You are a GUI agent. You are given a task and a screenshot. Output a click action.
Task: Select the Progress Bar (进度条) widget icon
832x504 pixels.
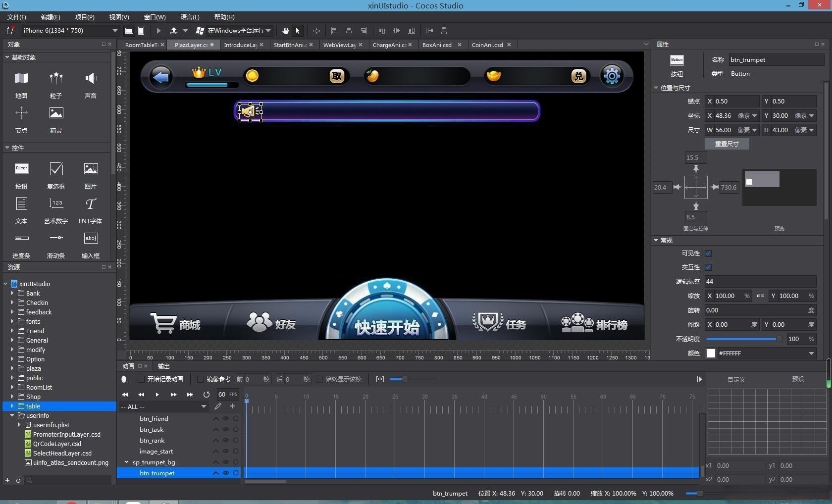coord(21,238)
